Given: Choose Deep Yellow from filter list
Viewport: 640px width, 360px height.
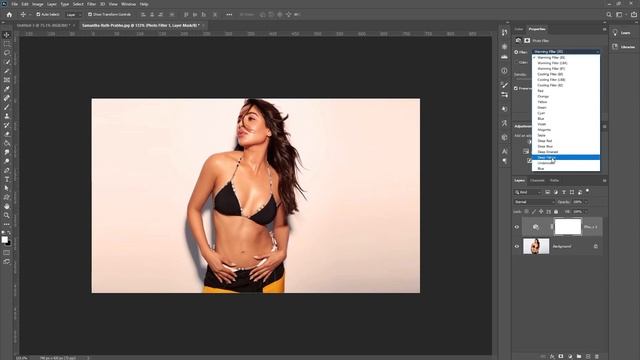Looking at the screenshot, I should coord(566,158).
